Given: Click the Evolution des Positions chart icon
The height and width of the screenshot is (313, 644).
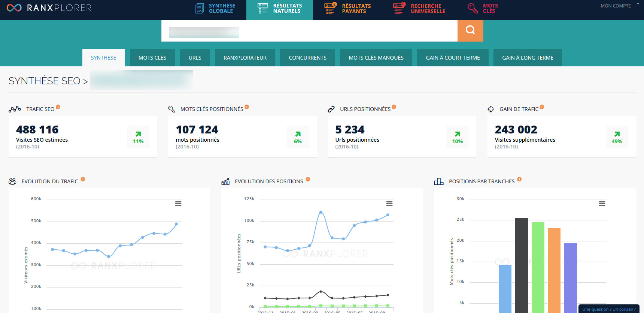Looking at the screenshot, I should (x=225, y=181).
